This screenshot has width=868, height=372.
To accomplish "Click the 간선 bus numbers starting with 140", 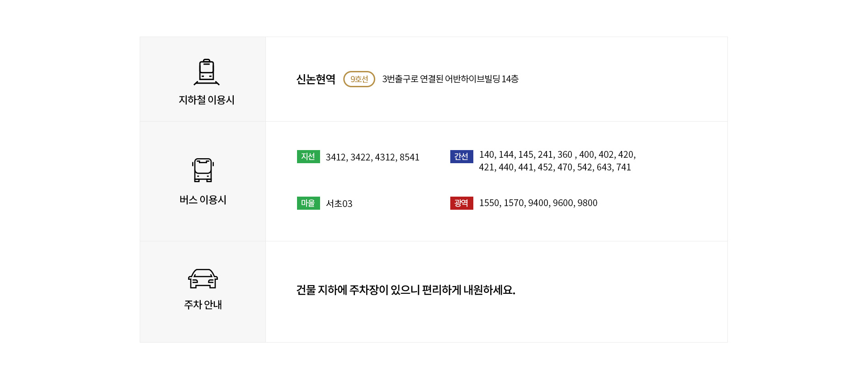I will coord(557,155).
